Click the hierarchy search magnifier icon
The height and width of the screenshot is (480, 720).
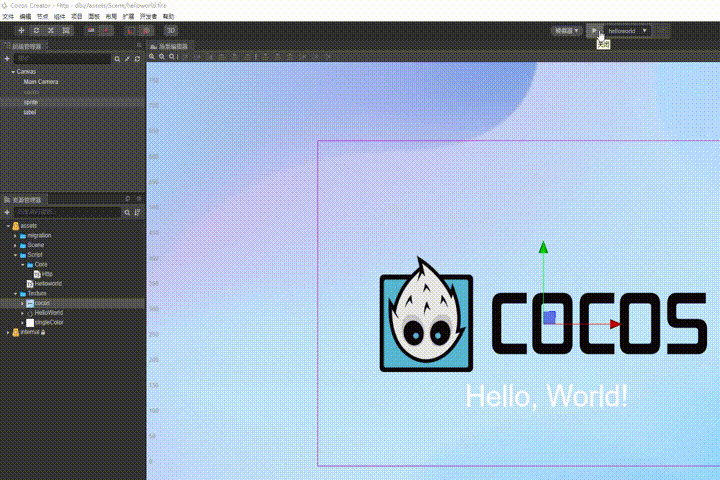[x=117, y=59]
